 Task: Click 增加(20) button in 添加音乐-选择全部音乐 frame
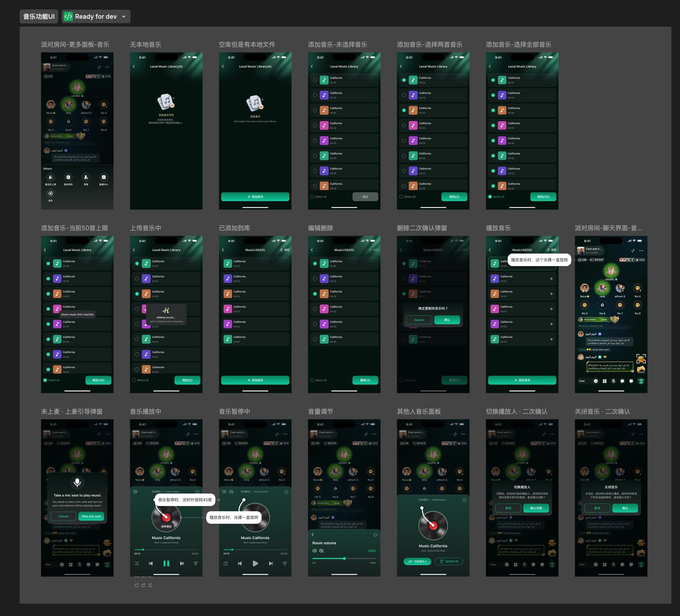point(543,197)
